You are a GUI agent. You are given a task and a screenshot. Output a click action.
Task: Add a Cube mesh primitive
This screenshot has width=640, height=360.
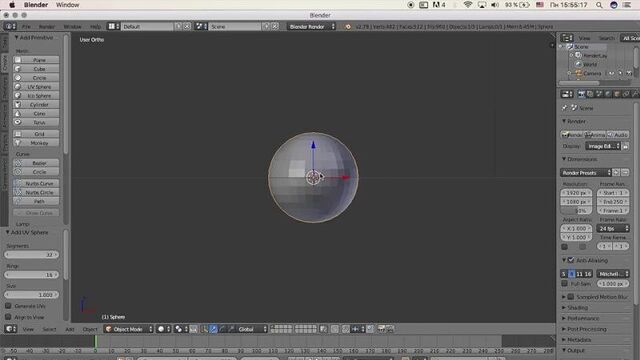(36, 69)
